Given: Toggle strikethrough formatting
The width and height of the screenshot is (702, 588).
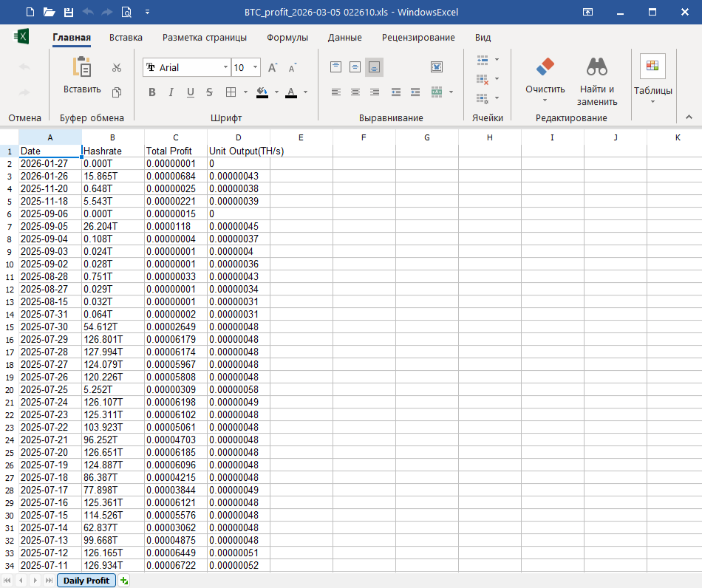Looking at the screenshot, I should [x=210, y=92].
